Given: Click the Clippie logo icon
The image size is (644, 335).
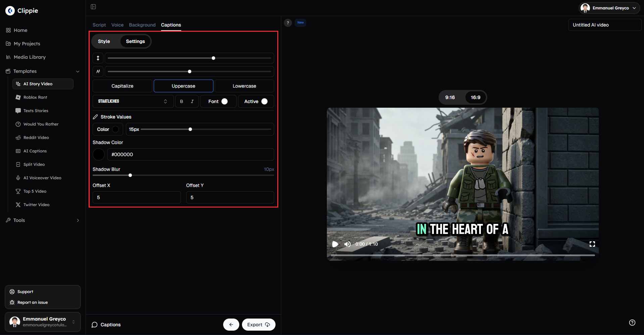Looking at the screenshot, I should (x=10, y=11).
